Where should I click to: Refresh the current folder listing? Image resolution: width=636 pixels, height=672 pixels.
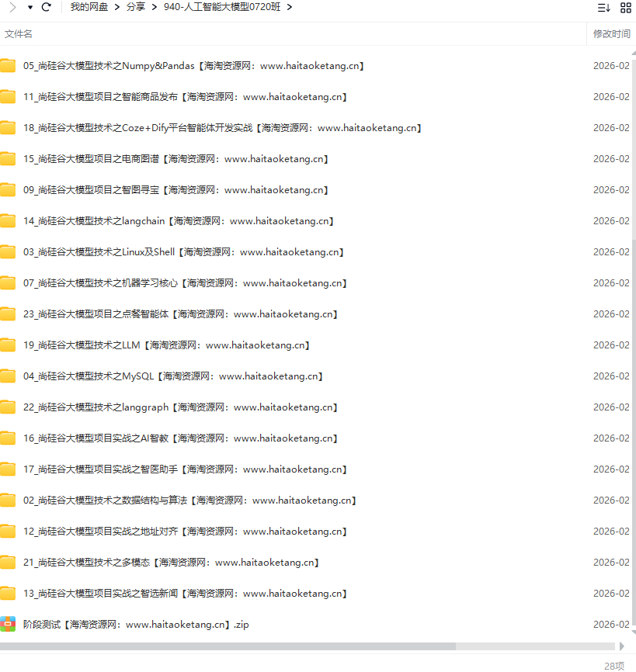(47, 7)
